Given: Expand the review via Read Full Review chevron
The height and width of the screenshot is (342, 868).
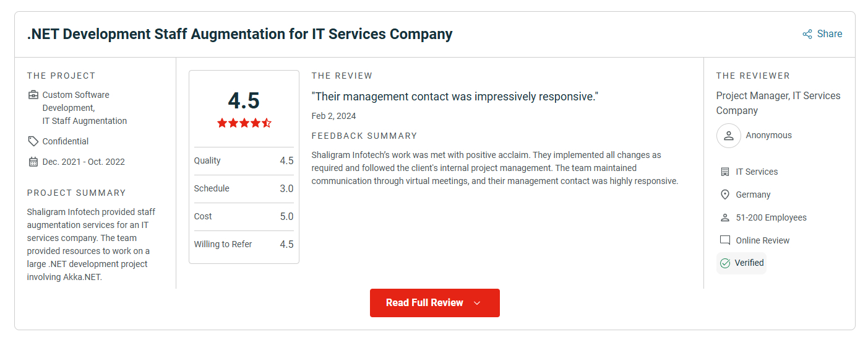Looking at the screenshot, I should (x=477, y=303).
